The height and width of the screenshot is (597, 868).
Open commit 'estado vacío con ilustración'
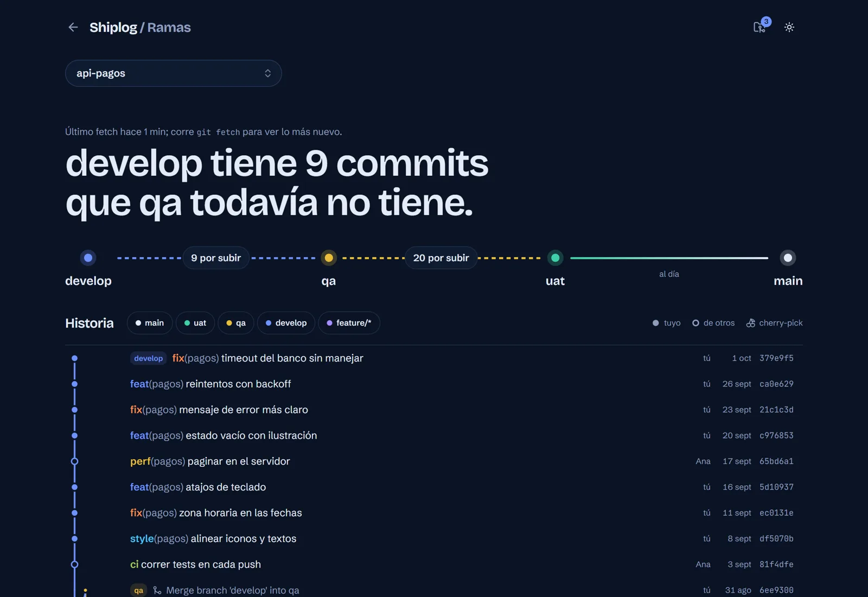coord(434,435)
